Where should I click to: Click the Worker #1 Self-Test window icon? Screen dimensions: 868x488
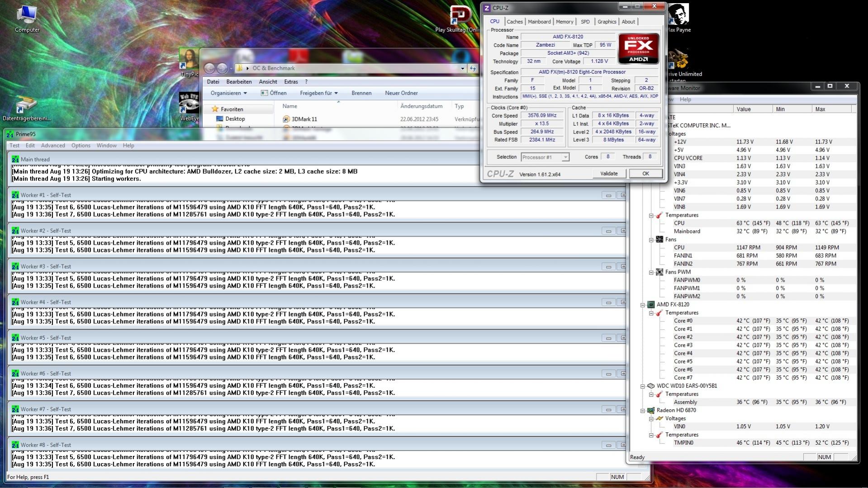pyautogui.click(x=15, y=195)
